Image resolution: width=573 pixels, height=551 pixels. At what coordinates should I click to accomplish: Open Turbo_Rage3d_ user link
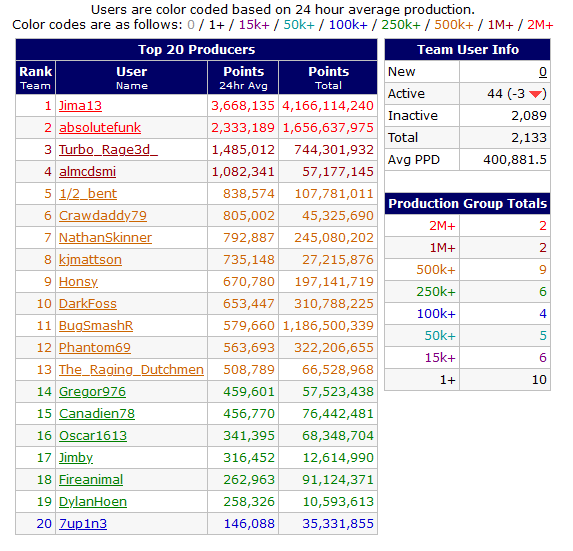click(108, 150)
